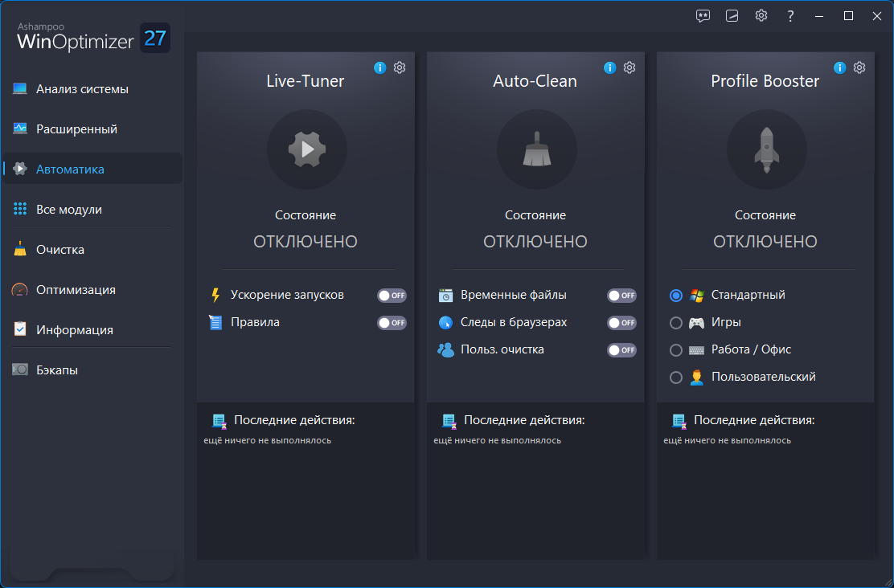
Task: Click ОТКЛЮЧЕНО status under Profile Booster
Action: pyautogui.click(x=765, y=242)
